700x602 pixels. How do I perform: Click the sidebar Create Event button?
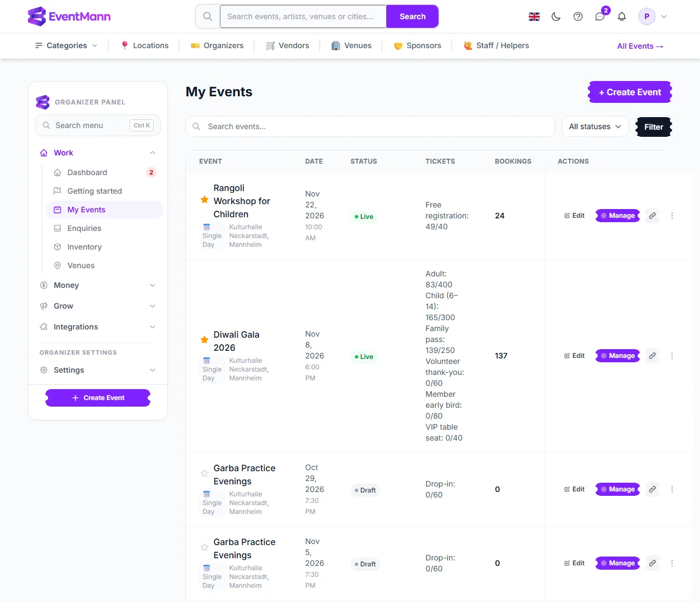point(98,398)
